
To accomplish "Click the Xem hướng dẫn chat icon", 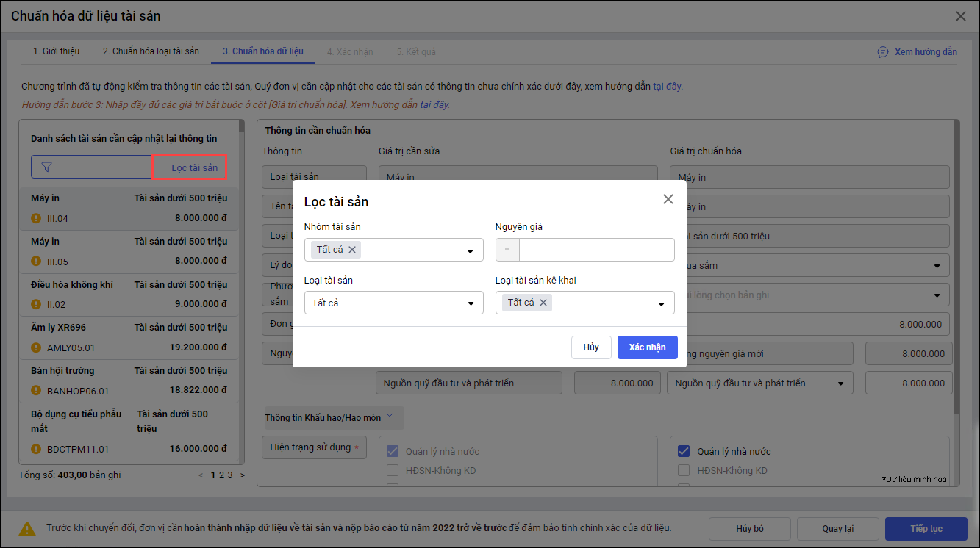I will pyautogui.click(x=883, y=52).
